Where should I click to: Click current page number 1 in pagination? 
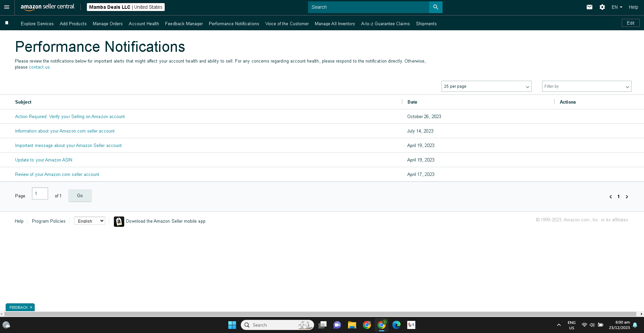coord(618,197)
